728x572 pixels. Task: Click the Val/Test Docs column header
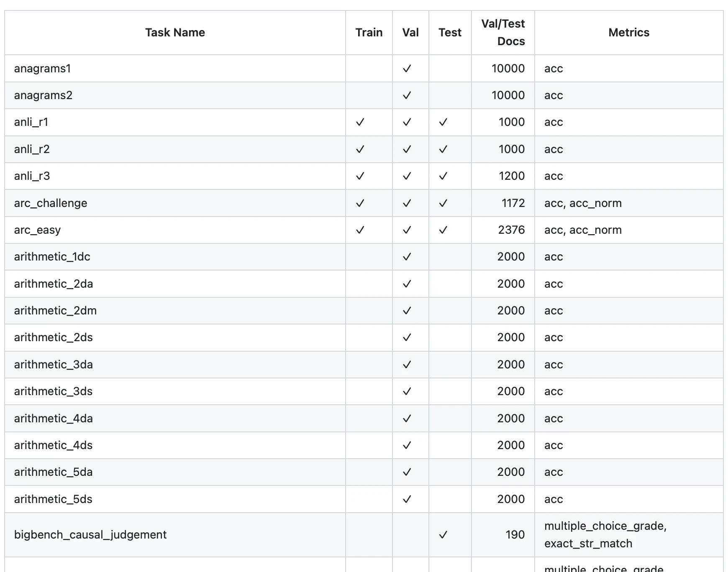503,33
